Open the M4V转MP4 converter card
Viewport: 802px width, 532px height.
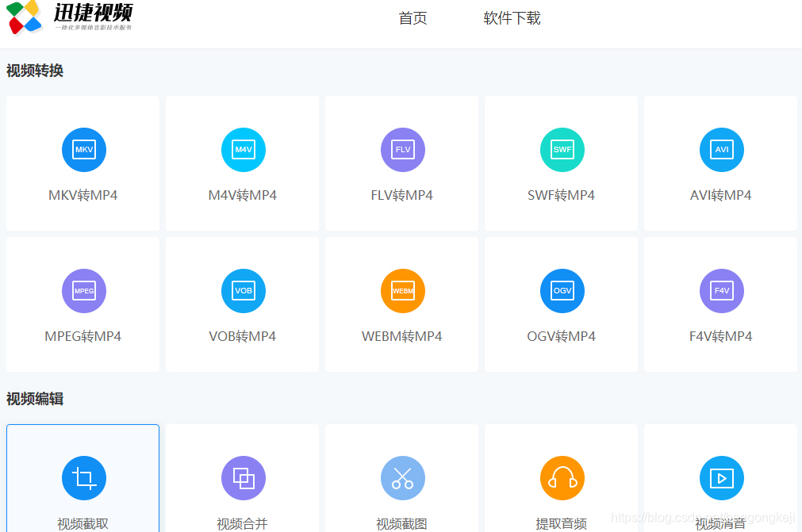[x=243, y=163]
